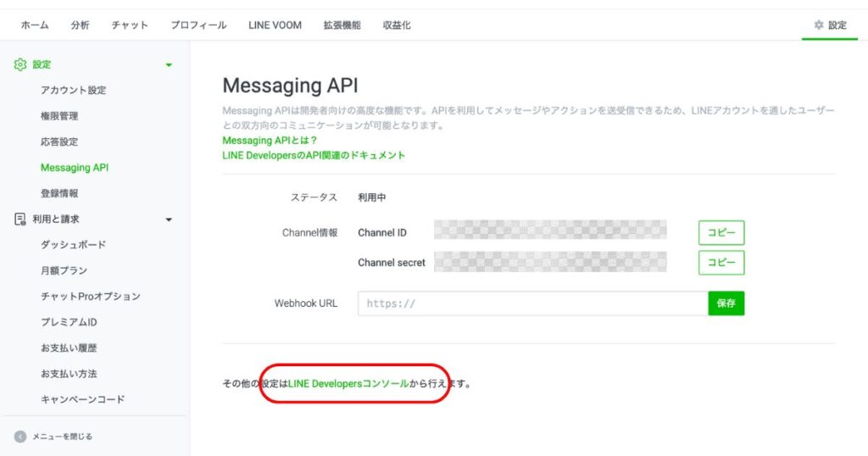Open the LINE VOOM tab

pyautogui.click(x=275, y=25)
